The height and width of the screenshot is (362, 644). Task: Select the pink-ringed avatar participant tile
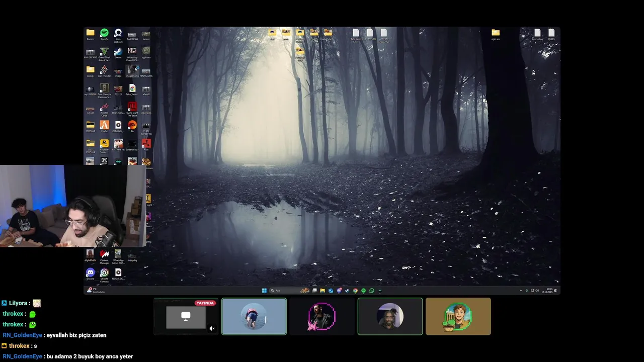pyautogui.click(x=322, y=317)
